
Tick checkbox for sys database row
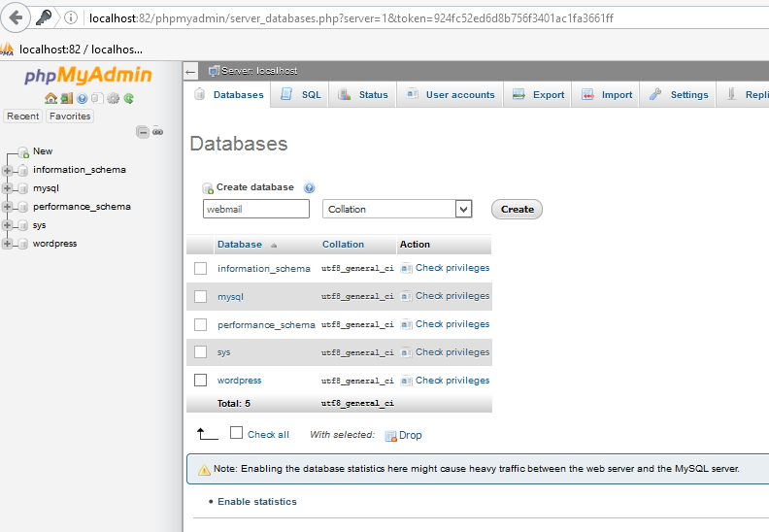[x=200, y=352]
